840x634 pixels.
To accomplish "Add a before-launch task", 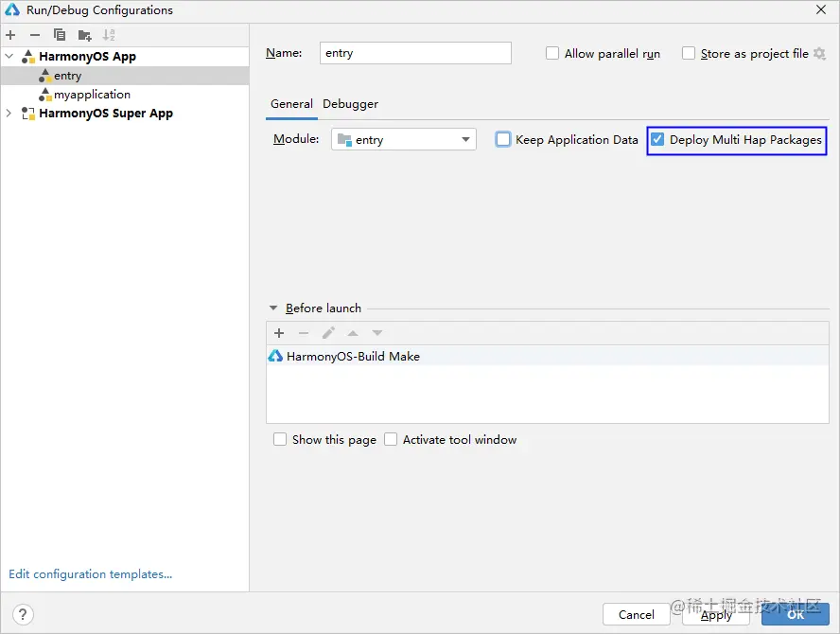I will click(x=279, y=333).
